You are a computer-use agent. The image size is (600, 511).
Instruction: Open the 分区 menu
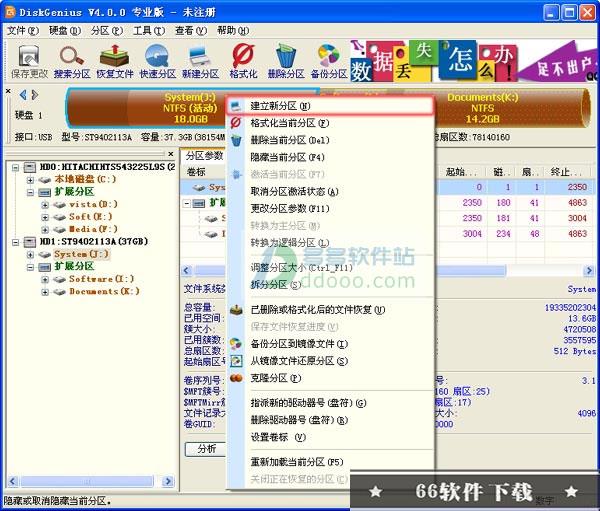[x=106, y=31]
